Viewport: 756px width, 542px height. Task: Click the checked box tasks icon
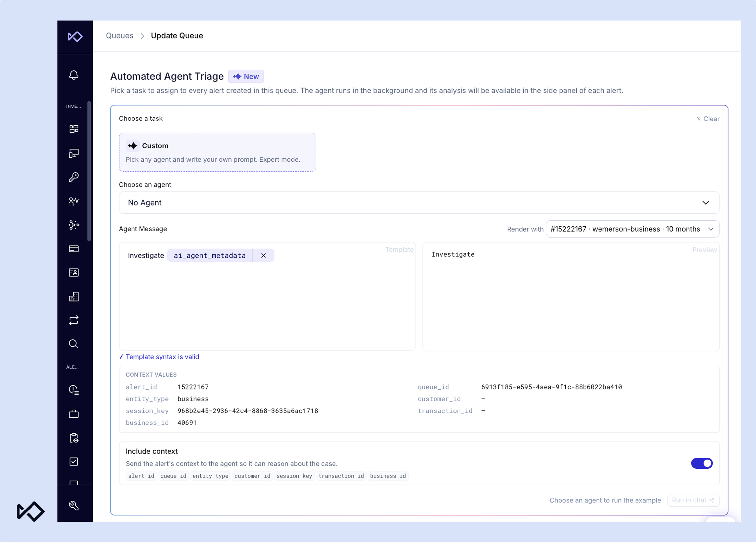74,461
